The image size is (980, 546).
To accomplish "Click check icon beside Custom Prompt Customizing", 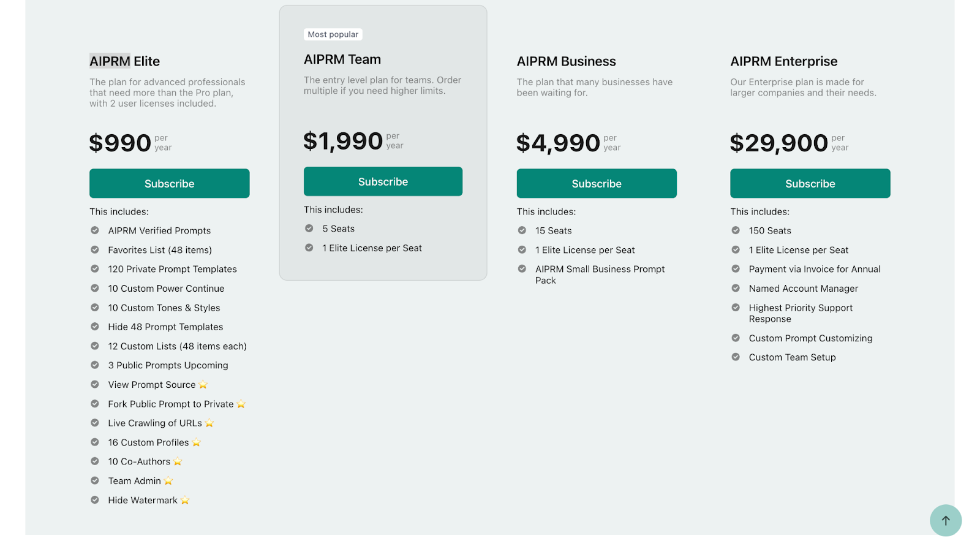I will click(736, 338).
